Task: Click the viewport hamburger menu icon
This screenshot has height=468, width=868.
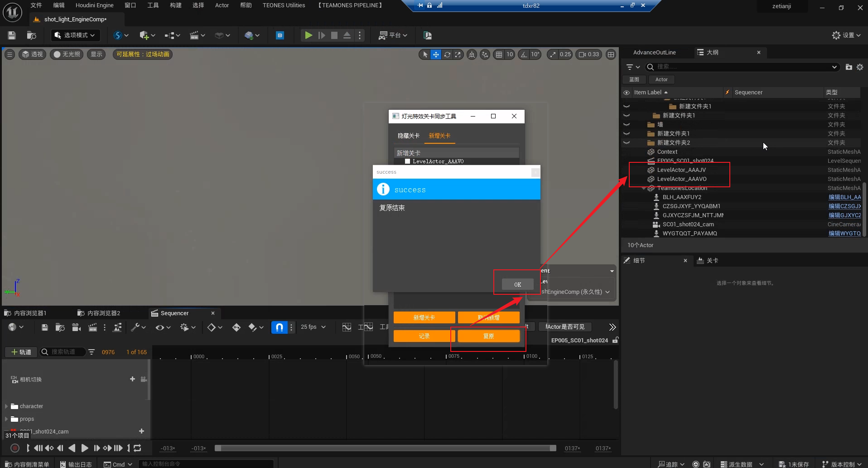Action: tap(10, 54)
